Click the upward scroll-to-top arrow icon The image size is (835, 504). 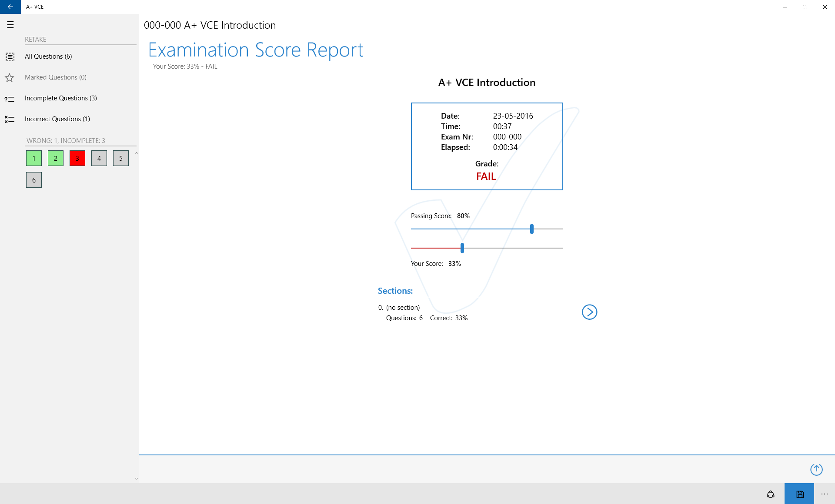coord(816,469)
